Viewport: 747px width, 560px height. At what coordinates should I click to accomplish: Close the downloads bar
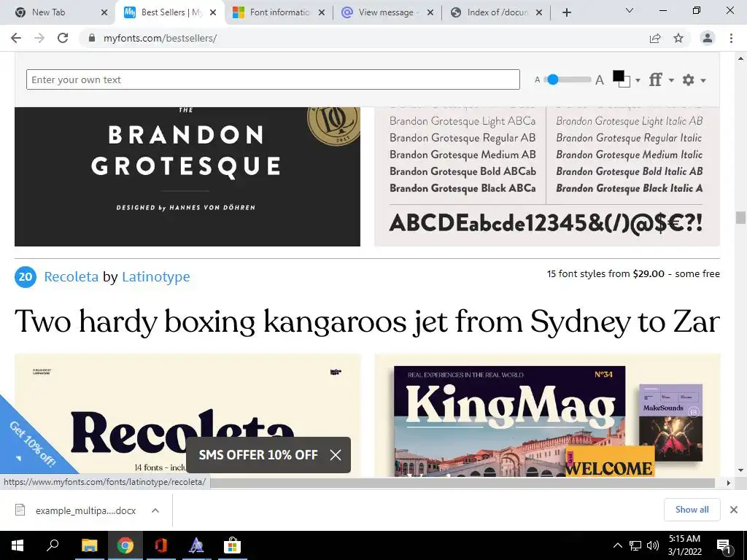pos(734,510)
